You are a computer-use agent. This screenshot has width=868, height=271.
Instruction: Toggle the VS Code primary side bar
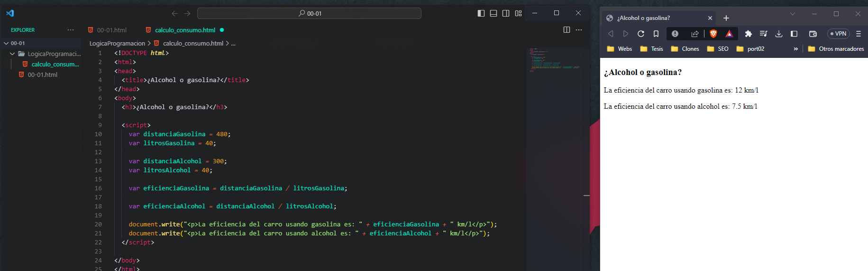coord(481,13)
